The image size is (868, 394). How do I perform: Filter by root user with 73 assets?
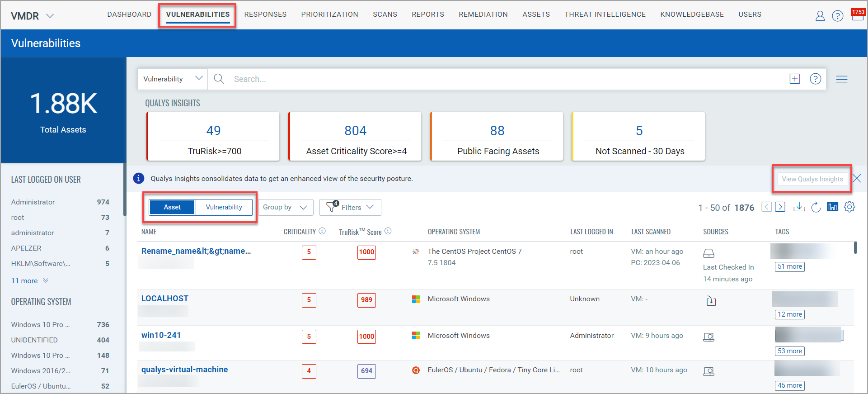[x=60, y=217]
